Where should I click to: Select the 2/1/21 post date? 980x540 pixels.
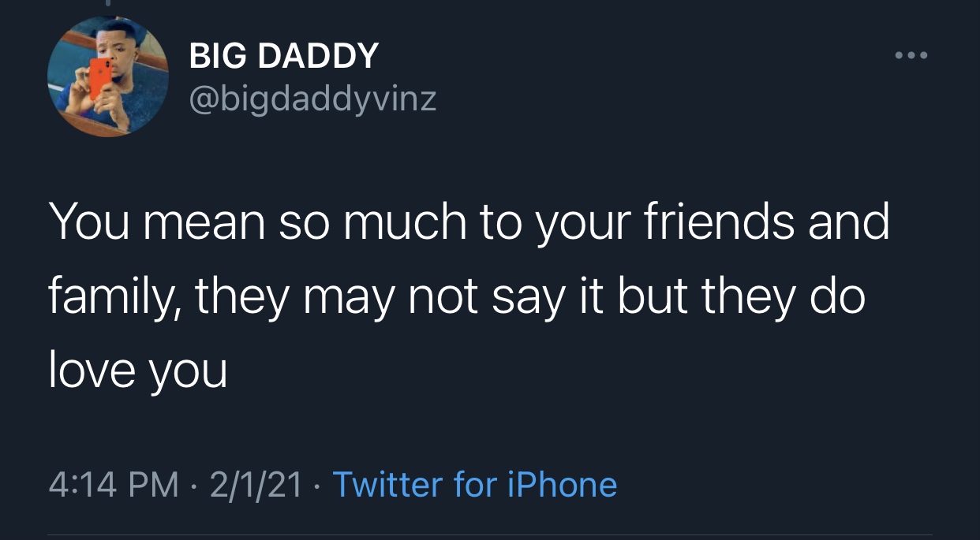pos(256,484)
